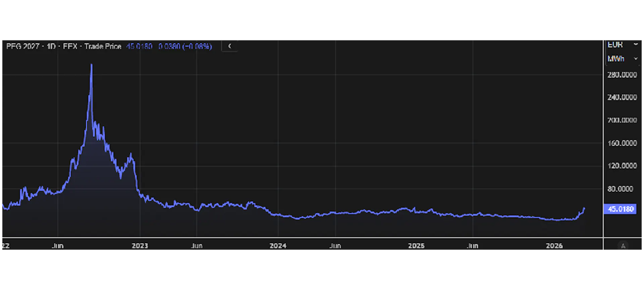Open the EUR currency dropdown
The width and height of the screenshot is (644, 290).
[622, 45]
